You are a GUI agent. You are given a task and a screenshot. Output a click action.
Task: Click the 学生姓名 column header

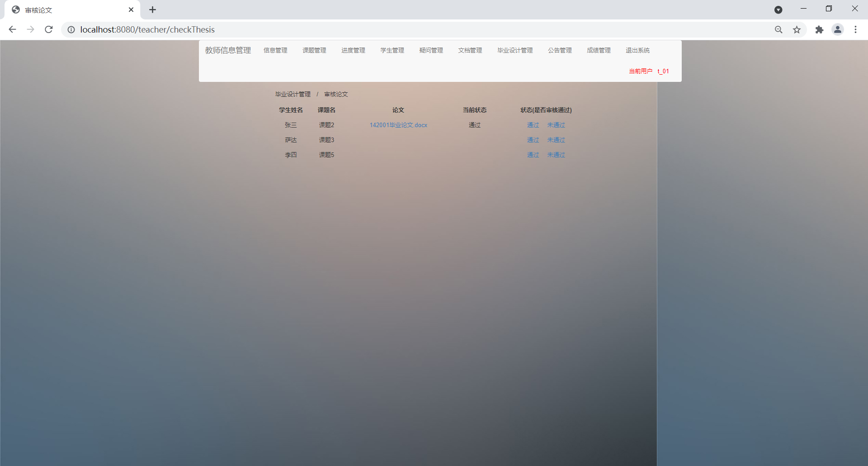click(291, 110)
